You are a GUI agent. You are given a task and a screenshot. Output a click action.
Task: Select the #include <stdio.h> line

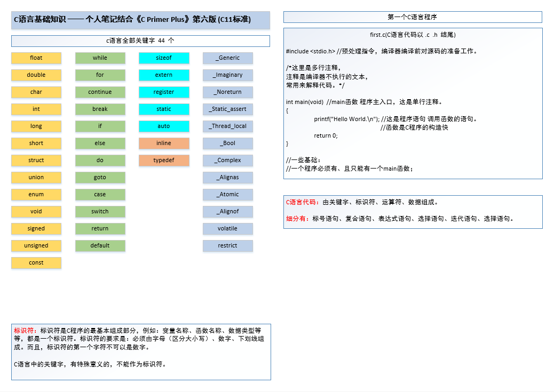click(382, 51)
